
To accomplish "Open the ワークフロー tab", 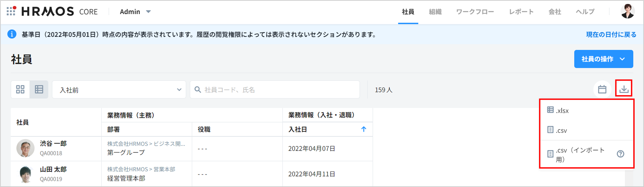I will (x=475, y=12).
